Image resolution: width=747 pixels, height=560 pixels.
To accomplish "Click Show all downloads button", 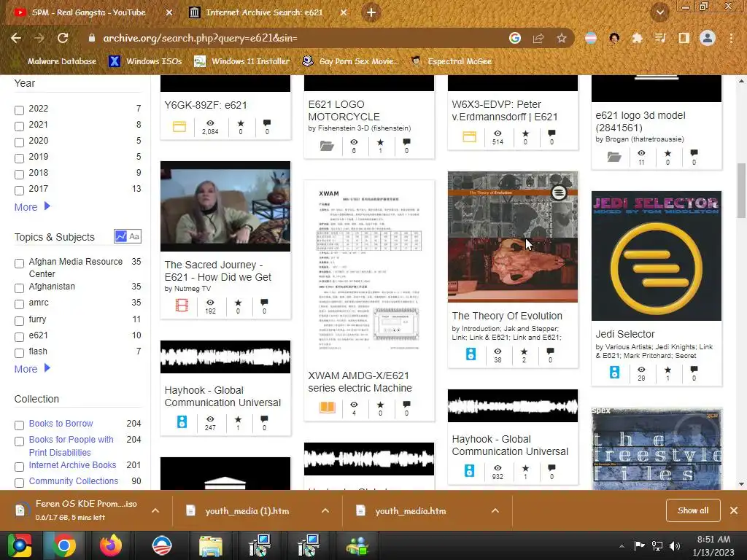I will pos(693,510).
